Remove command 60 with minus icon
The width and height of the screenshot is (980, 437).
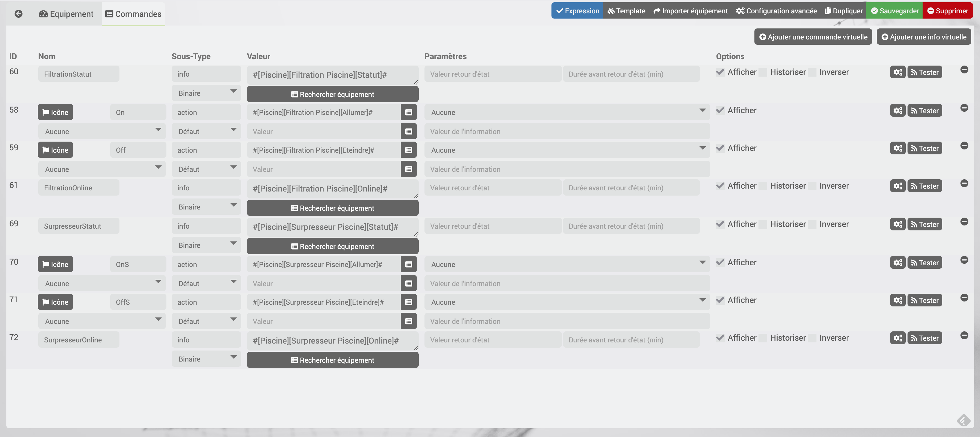tap(964, 70)
